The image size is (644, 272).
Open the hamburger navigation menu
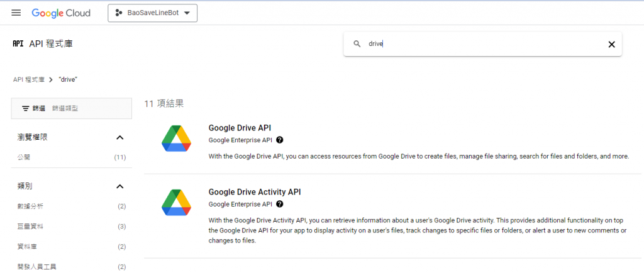click(x=16, y=13)
